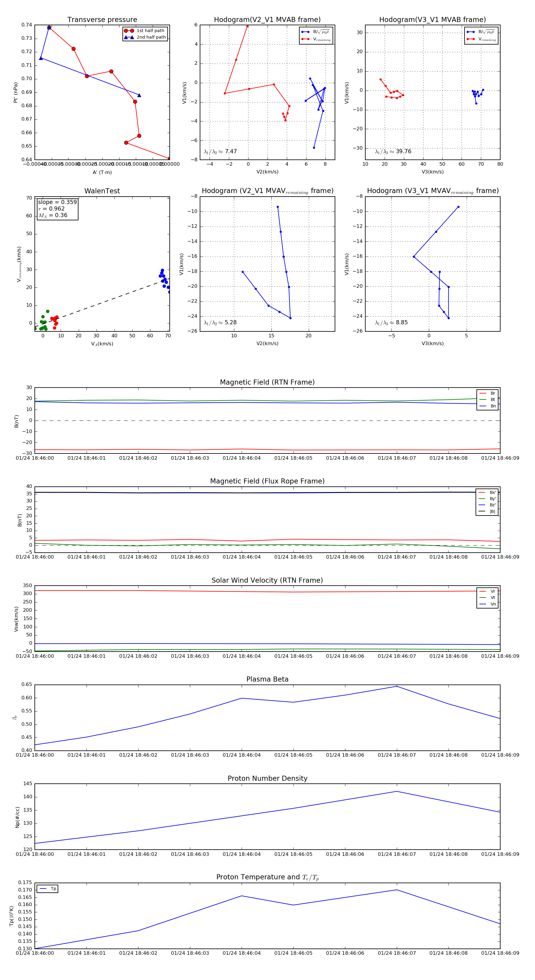Click 'Pt' (nPa)' y-axis label

16,92
